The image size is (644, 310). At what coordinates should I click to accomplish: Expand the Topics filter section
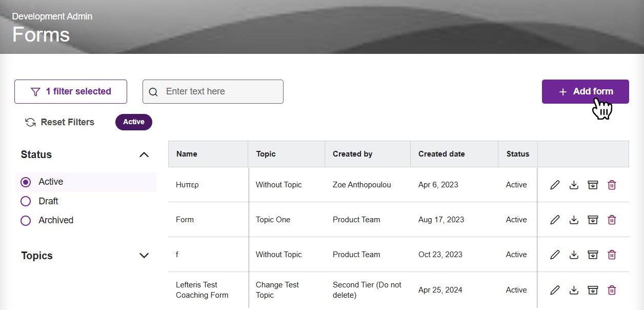tap(144, 256)
